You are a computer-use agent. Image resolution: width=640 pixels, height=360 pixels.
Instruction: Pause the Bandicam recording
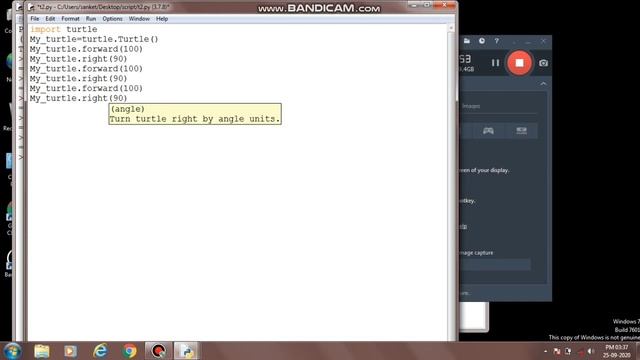click(x=495, y=63)
